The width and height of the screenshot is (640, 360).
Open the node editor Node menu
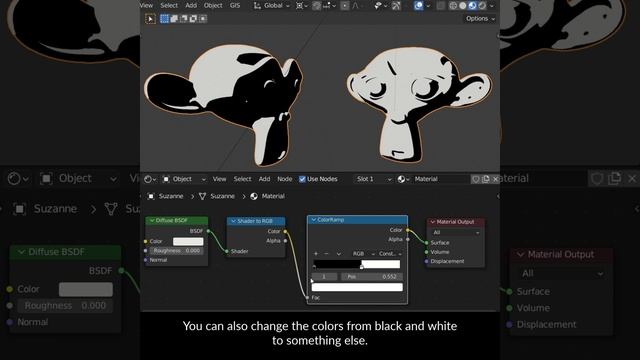click(284, 179)
